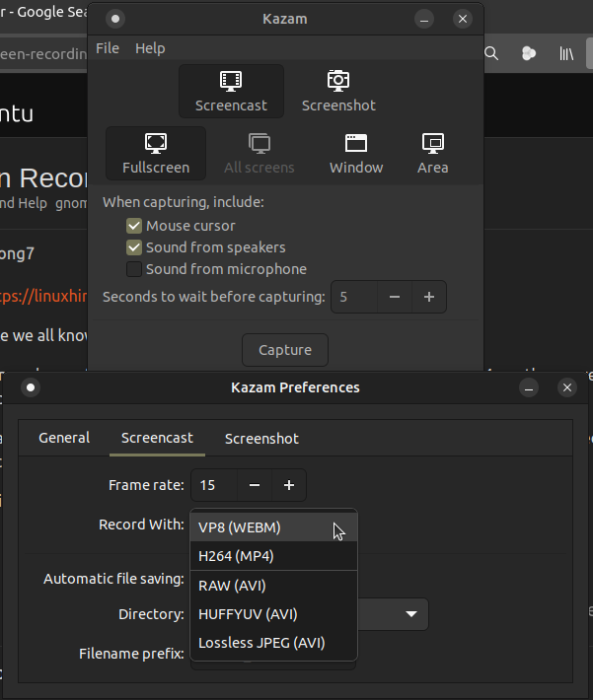Expand the Directory dropdown arrow
This screenshot has height=700, width=593.
pyautogui.click(x=410, y=614)
